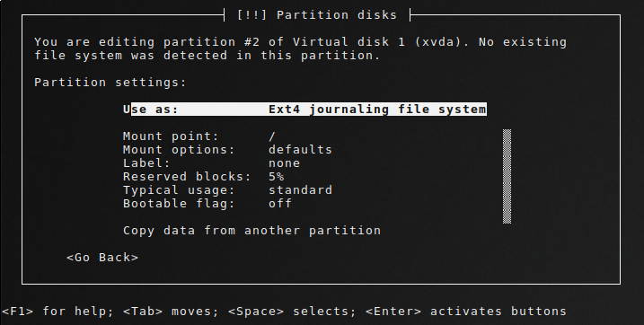The width and height of the screenshot is (644, 325).
Task: Click the "standard" typical usage value
Action: (300, 190)
